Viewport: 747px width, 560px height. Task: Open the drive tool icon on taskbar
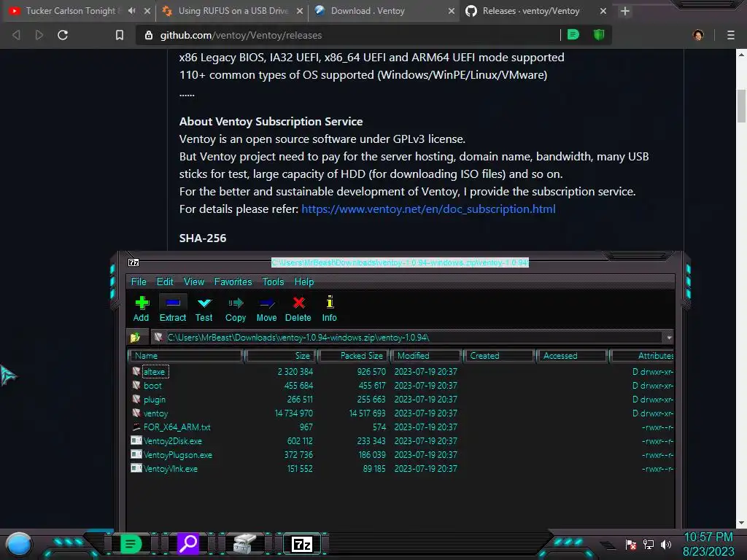coord(245,544)
